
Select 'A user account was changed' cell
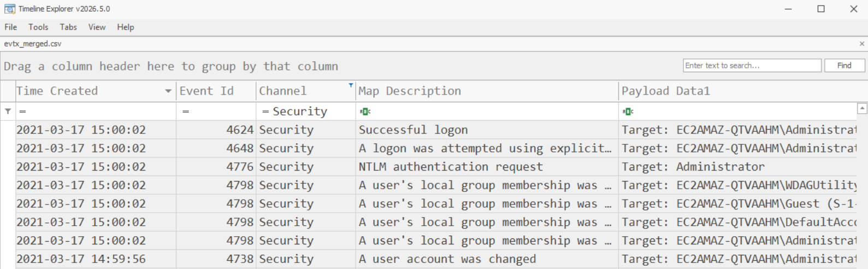(x=487, y=259)
